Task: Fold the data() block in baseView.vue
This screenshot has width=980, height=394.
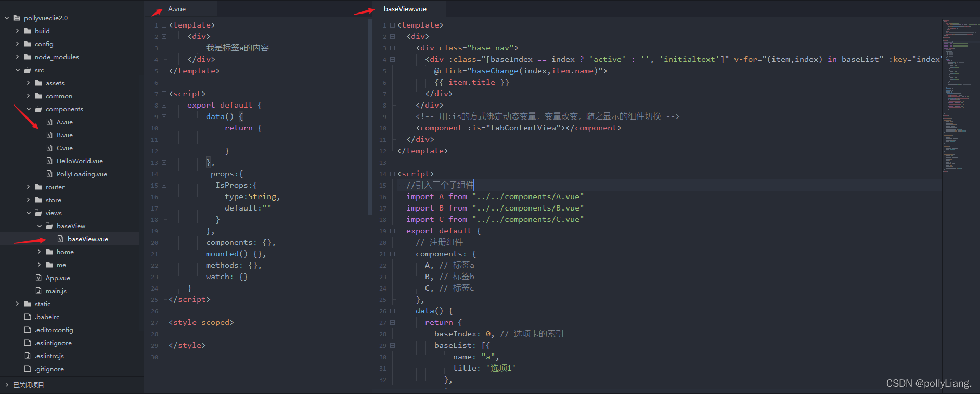Action: [x=392, y=311]
